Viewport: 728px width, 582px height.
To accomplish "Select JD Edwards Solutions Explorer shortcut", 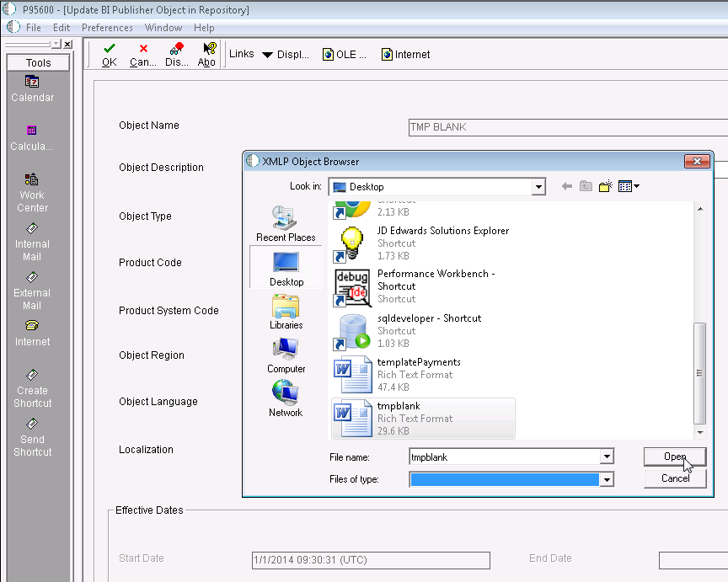I will pos(421,243).
